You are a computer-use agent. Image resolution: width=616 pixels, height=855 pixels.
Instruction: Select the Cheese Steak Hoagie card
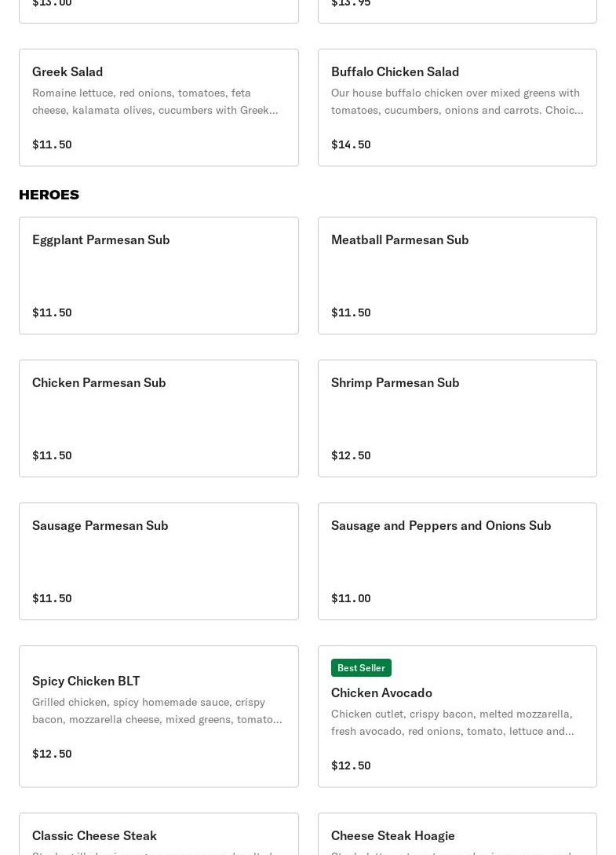tap(393, 835)
